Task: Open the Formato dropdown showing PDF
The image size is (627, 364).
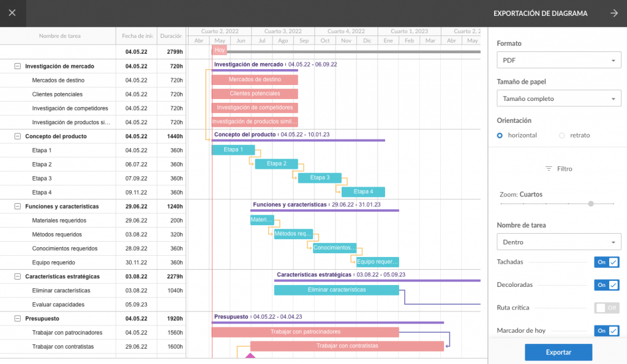Action: (558, 59)
